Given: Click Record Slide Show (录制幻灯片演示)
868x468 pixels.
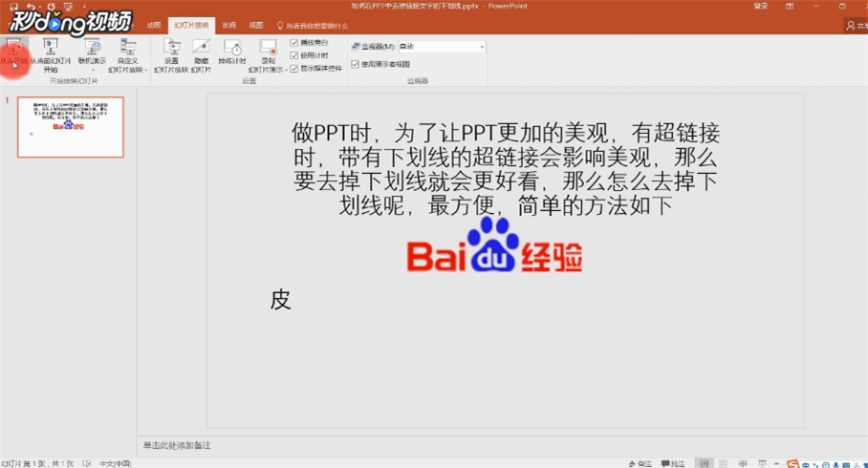Looking at the screenshot, I should [268, 55].
